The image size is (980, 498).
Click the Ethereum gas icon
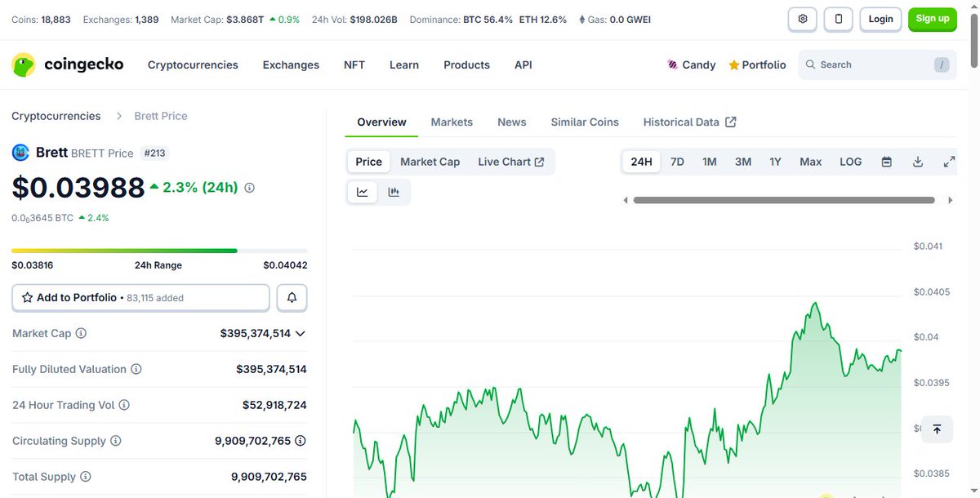[581, 19]
